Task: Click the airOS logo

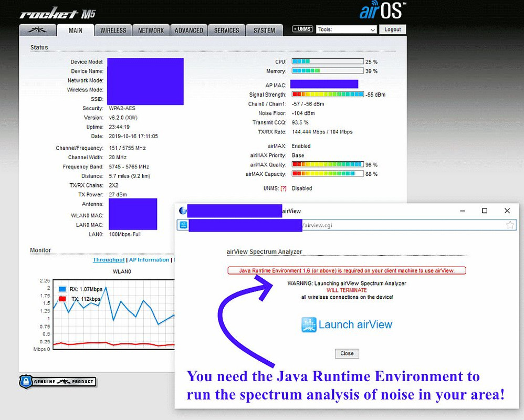Action: [383, 10]
